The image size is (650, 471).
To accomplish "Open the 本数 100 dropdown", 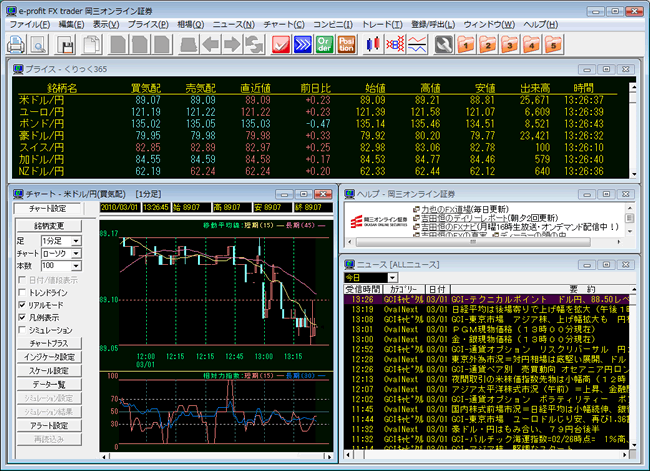I will tap(76, 266).
